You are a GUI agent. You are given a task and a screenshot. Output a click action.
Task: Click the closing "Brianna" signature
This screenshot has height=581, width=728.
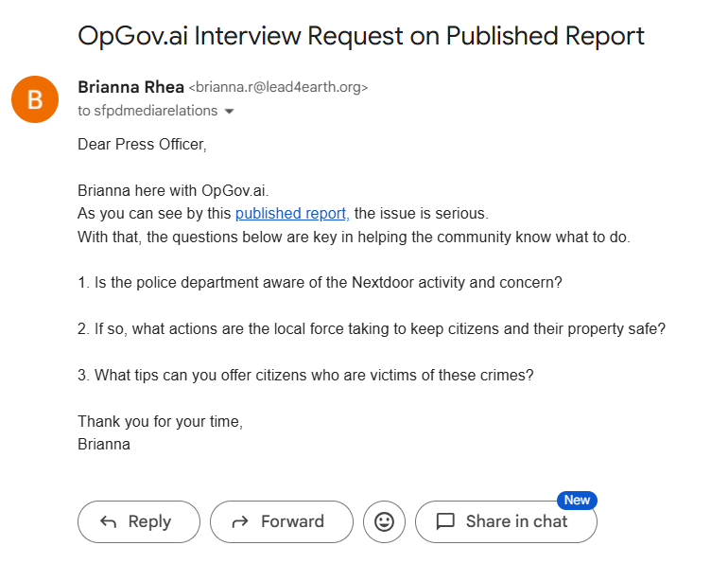(104, 444)
